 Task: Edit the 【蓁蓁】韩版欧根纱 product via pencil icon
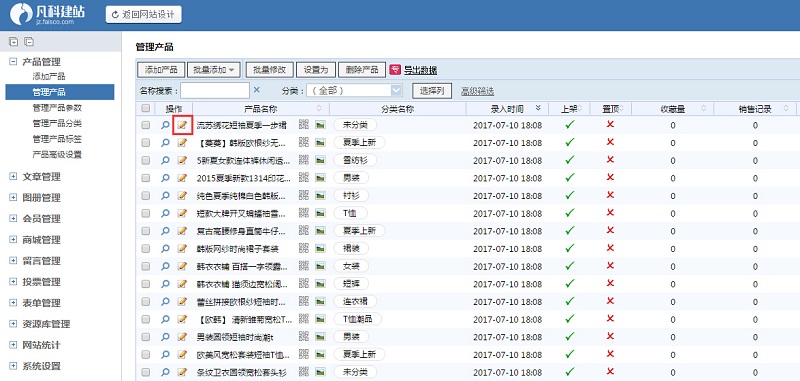tap(182, 143)
